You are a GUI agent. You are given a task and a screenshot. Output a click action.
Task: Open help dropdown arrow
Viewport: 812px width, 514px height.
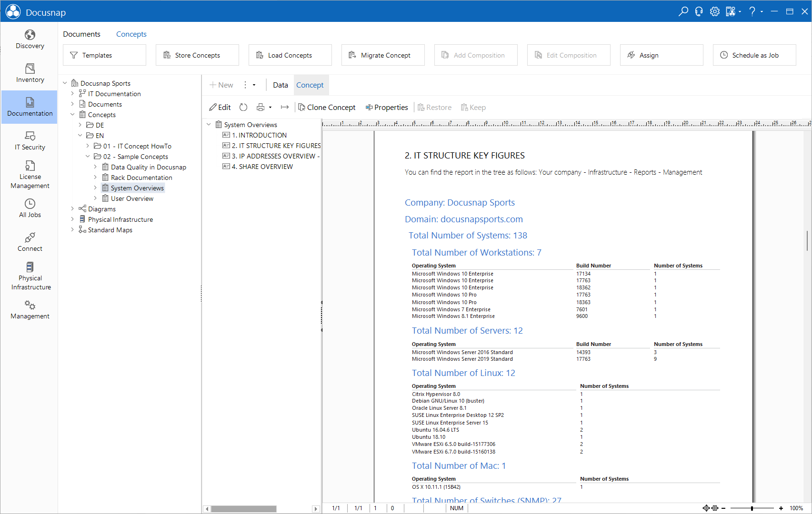click(762, 11)
